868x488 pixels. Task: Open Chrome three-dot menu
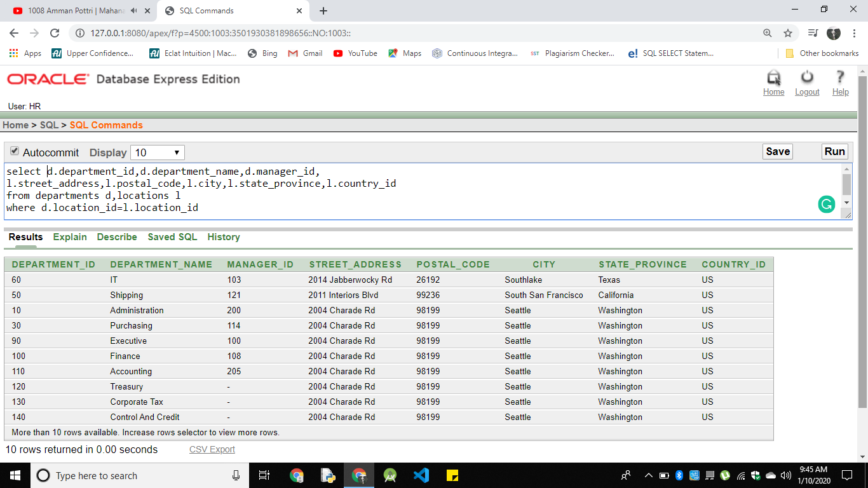855,33
